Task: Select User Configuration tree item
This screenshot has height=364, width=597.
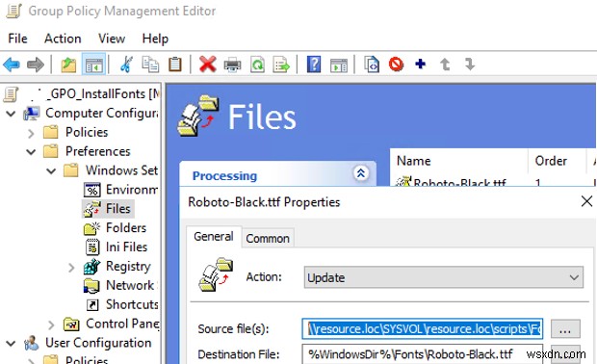Action: tap(98, 343)
